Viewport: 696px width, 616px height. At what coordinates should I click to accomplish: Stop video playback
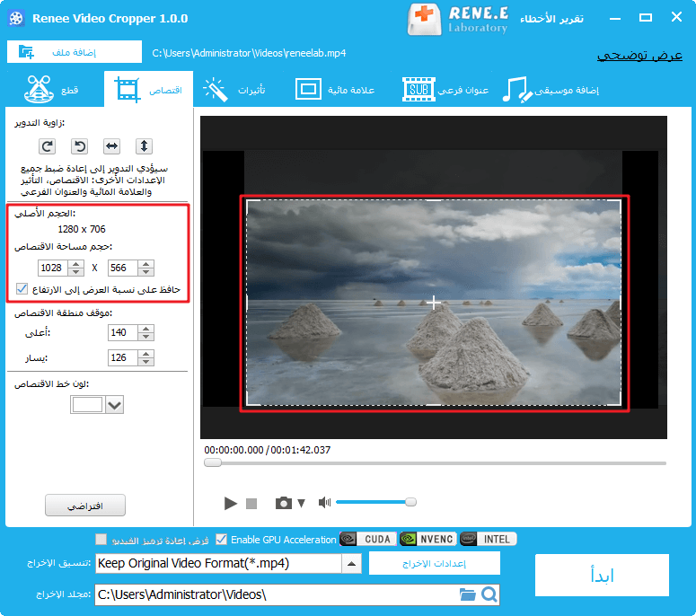(x=251, y=503)
